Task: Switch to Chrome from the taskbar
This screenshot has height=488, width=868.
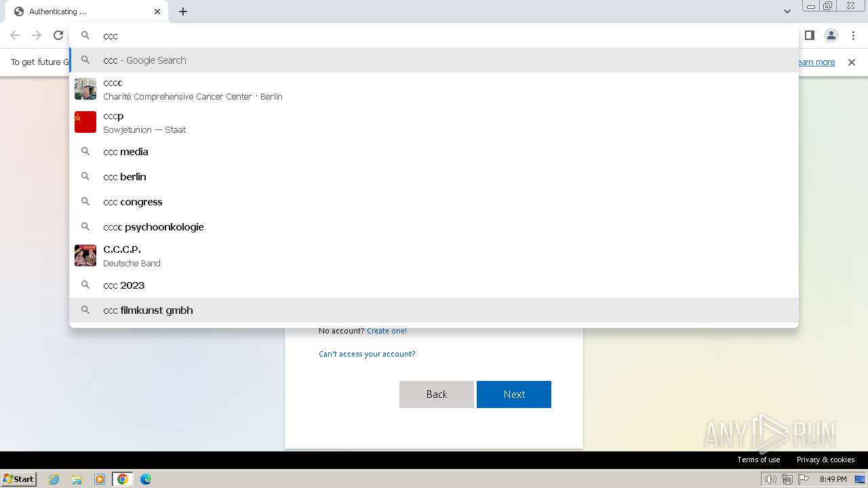Action: [x=123, y=479]
